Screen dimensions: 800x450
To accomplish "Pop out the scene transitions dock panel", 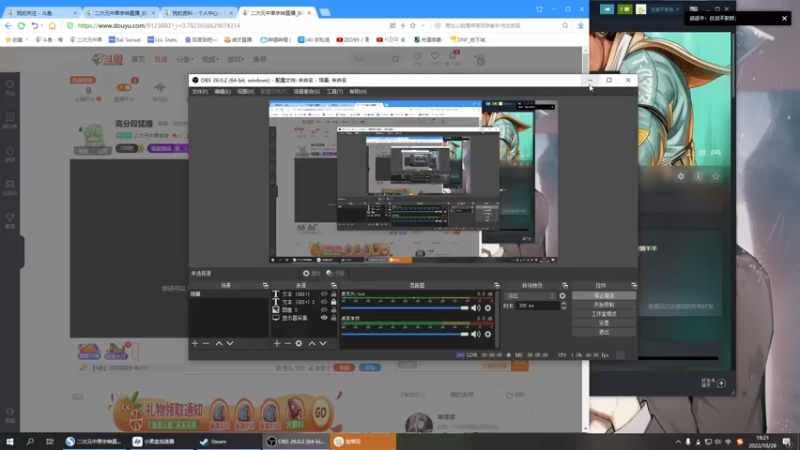I will click(x=565, y=285).
